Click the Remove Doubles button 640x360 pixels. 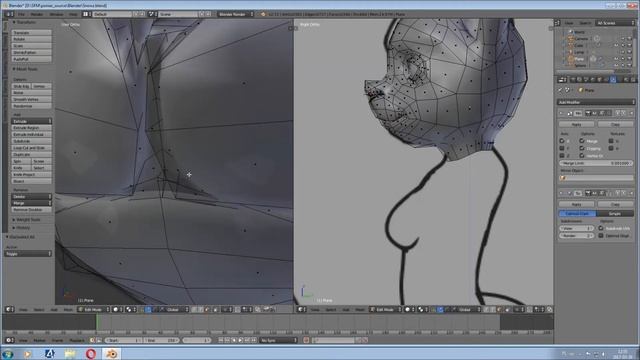[31, 210]
